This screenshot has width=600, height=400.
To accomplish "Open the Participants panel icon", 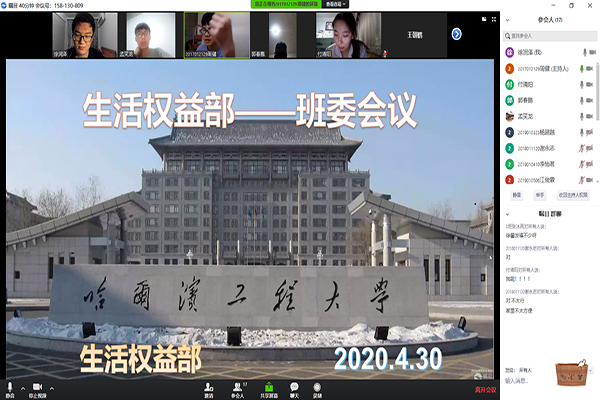I will pyautogui.click(x=237, y=386).
